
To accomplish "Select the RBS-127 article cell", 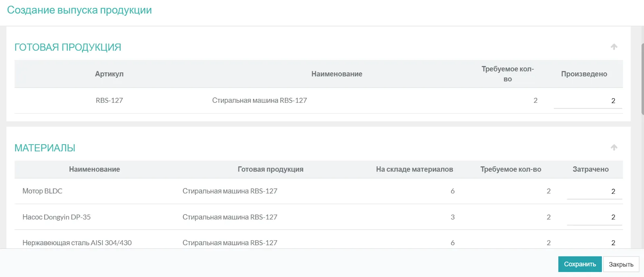I will [109, 101].
